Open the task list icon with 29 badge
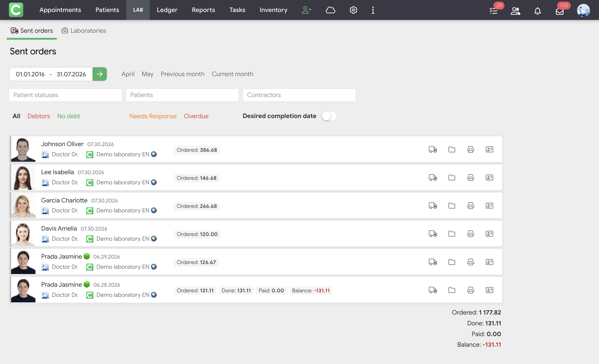 tap(493, 11)
